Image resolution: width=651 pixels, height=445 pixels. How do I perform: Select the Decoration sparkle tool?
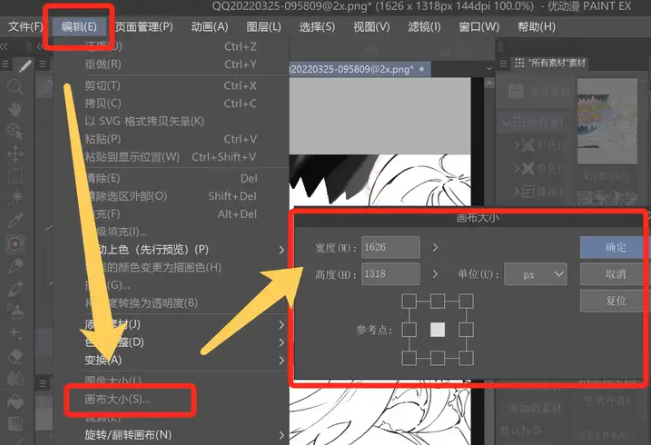click(15, 333)
